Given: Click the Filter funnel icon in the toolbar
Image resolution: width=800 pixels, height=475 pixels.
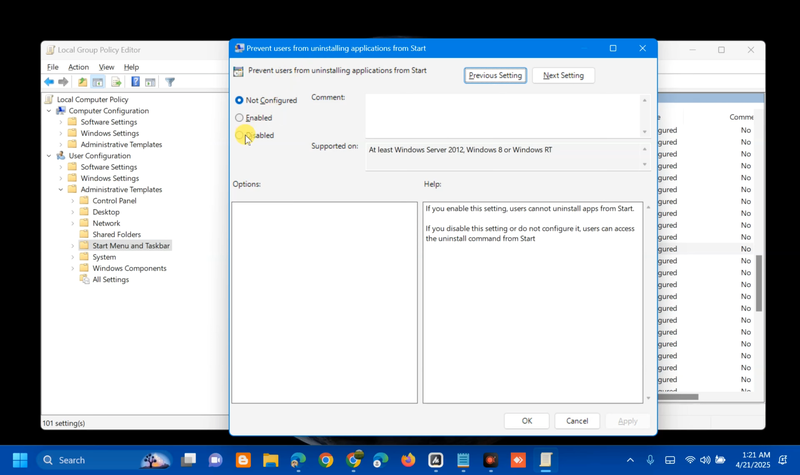Looking at the screenshot, I should click(170, 82).
